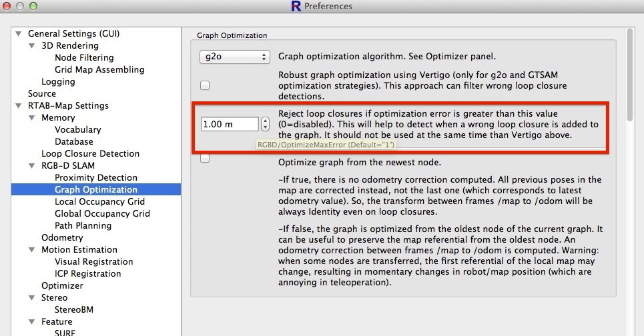The image size is (644, 336).
Task: Collapse the RGB-D SLAM disclosure triangle
Action: point(32,166)
